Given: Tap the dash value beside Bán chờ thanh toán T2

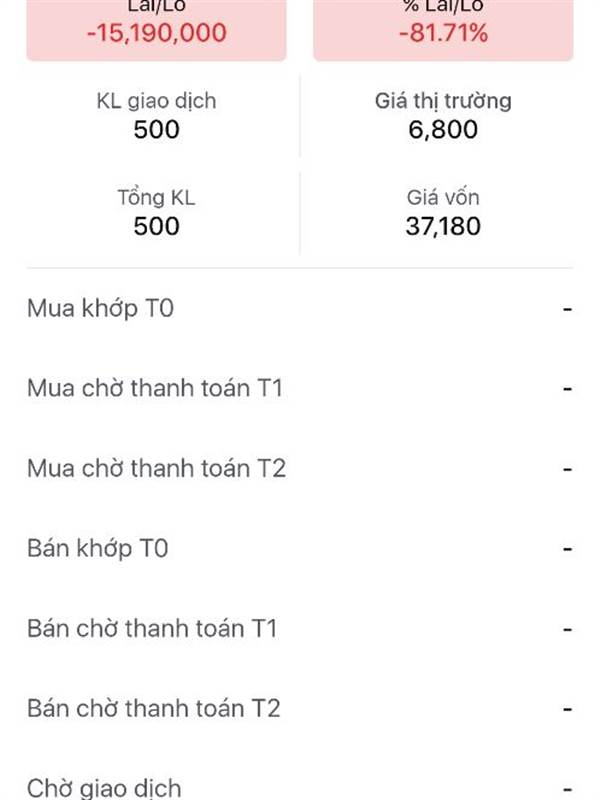Looking at the screenshot, I should pos(567,710).
